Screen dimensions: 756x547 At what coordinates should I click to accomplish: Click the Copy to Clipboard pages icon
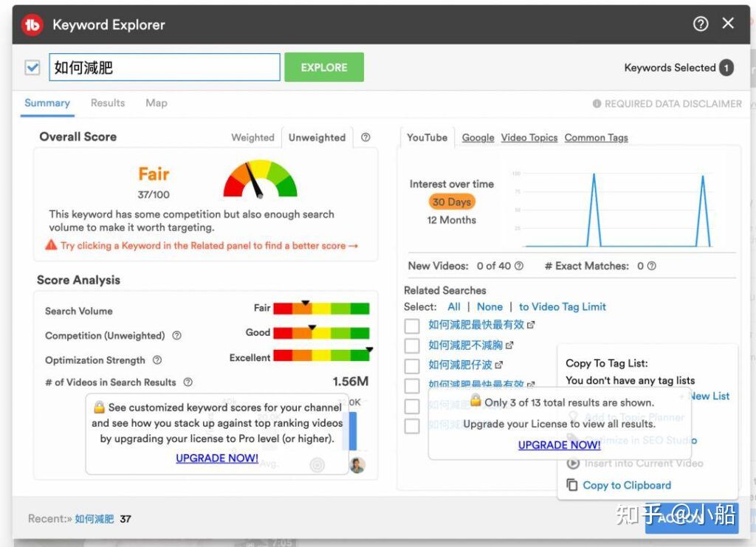[x=572, y=485]
